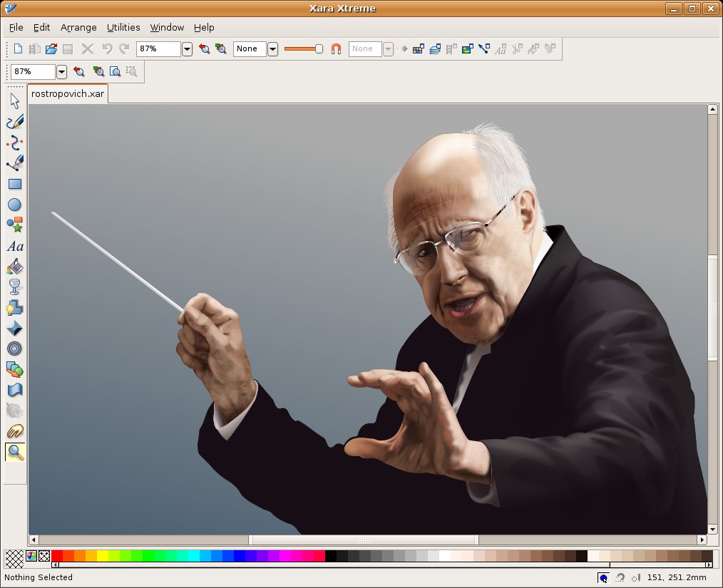Open the Help menu
723x588 pixels.
click(204, 28)
